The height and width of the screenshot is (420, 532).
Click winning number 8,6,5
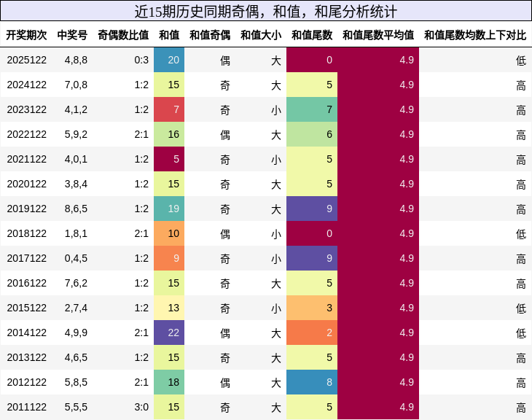pos(76,209)
